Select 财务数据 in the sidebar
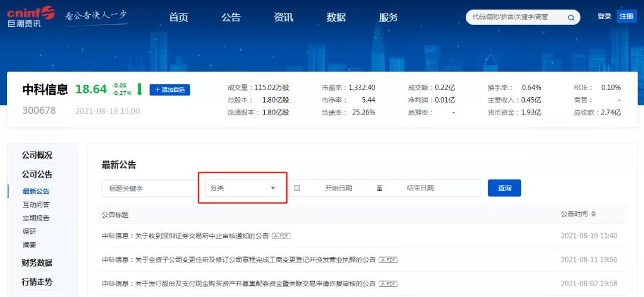The height and width of the screenshot is (297, 644). (x=37, y=263)
